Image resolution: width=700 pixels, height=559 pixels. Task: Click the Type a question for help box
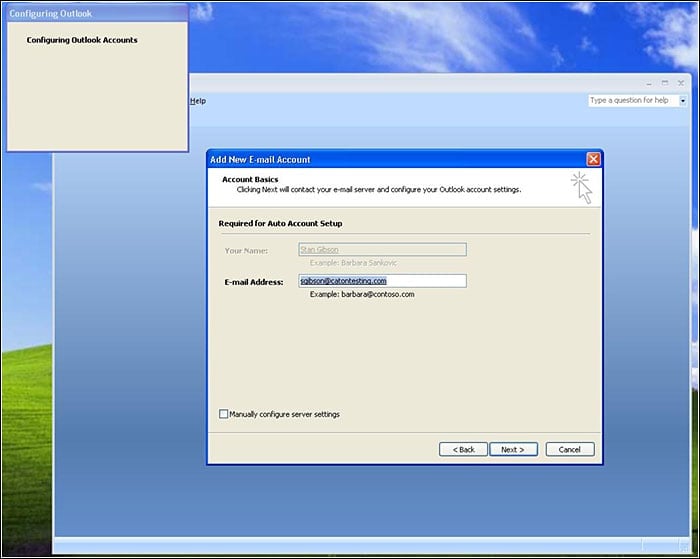pos(633,100)
